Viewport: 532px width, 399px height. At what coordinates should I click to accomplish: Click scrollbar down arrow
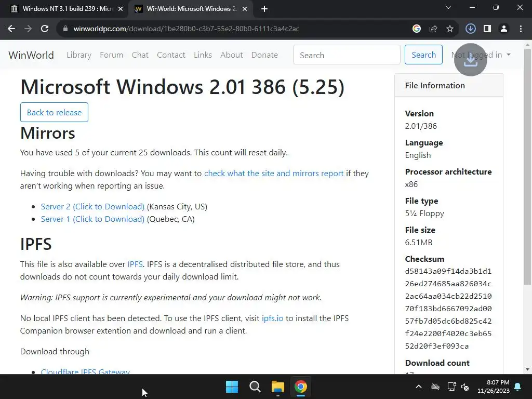528,369
